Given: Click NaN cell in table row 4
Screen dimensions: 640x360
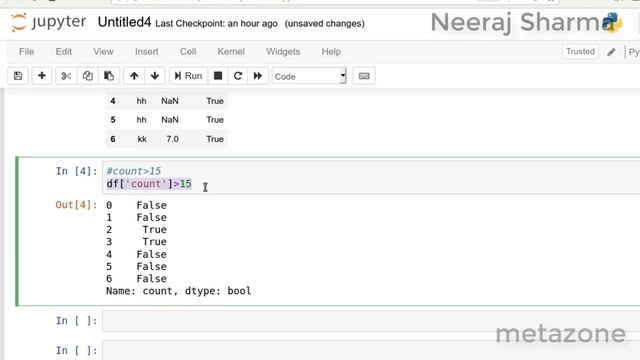Looking at the screenshot, I should (x=170, y=101).
